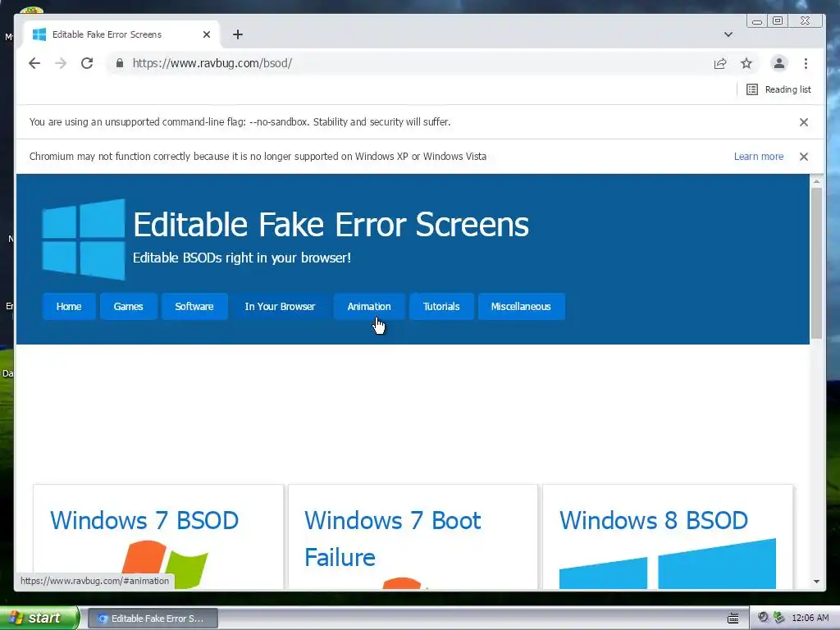840x630 pixels.
Task: Open the Reading list panel
Action: [x=779, y=89]
